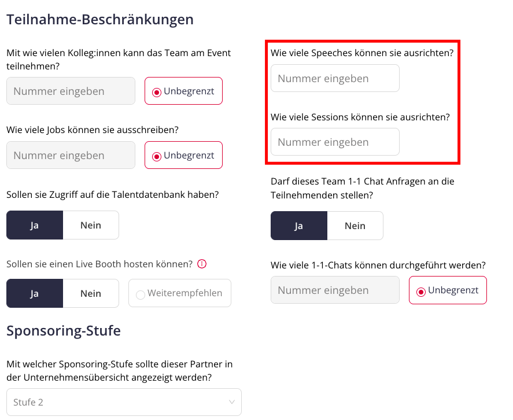Select Unbegrenzt for team colleagues count

183,91
